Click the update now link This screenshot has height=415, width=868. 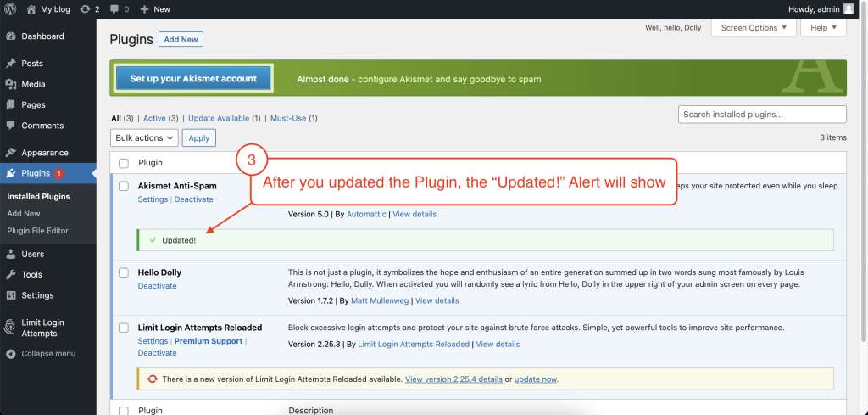(536, 379)
